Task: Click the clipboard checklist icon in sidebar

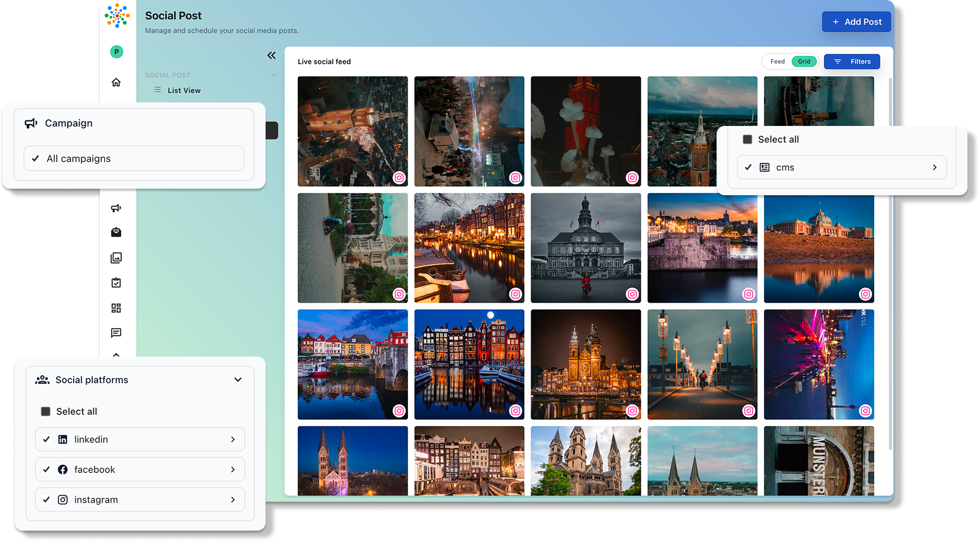Action: (x=116, y=283)
